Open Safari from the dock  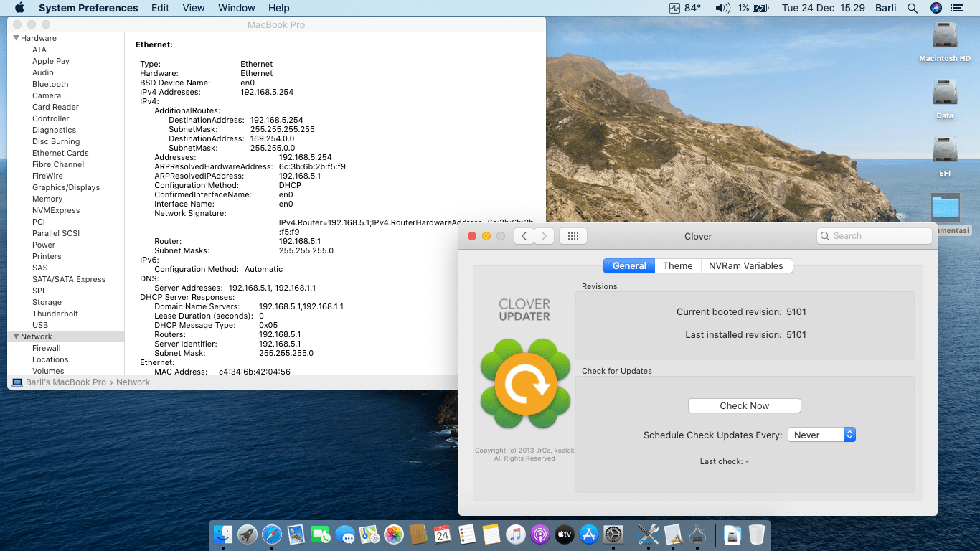[x=272, y=534]
